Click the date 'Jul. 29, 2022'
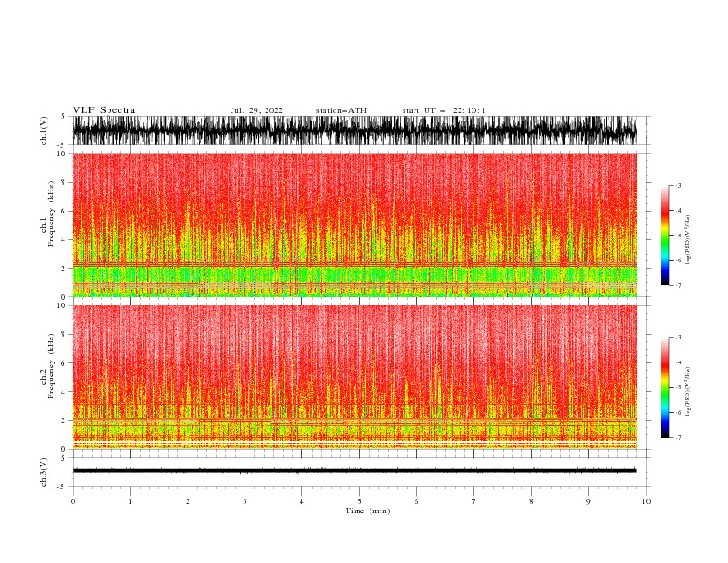728x563 pixels. pyautogui.click(x=256, y=110)
